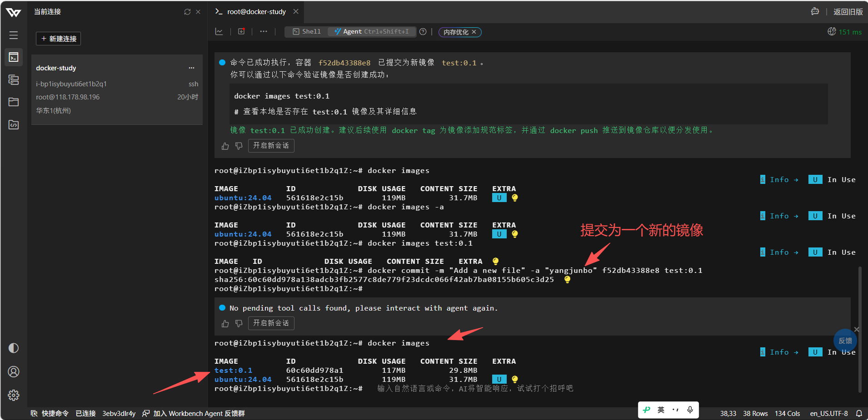Close the feedback floating button

tap(857, 329)
